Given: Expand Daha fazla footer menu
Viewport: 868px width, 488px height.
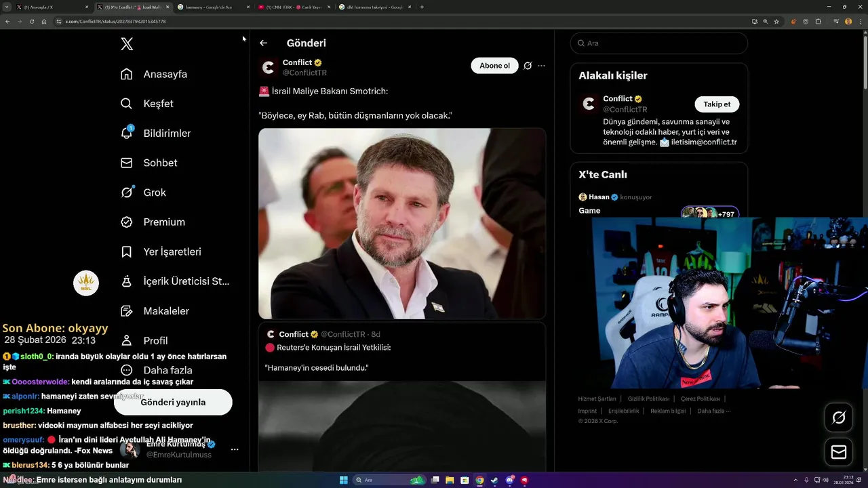Looking at the screenshot, I should pyautogui.click(x=714, y=411).
